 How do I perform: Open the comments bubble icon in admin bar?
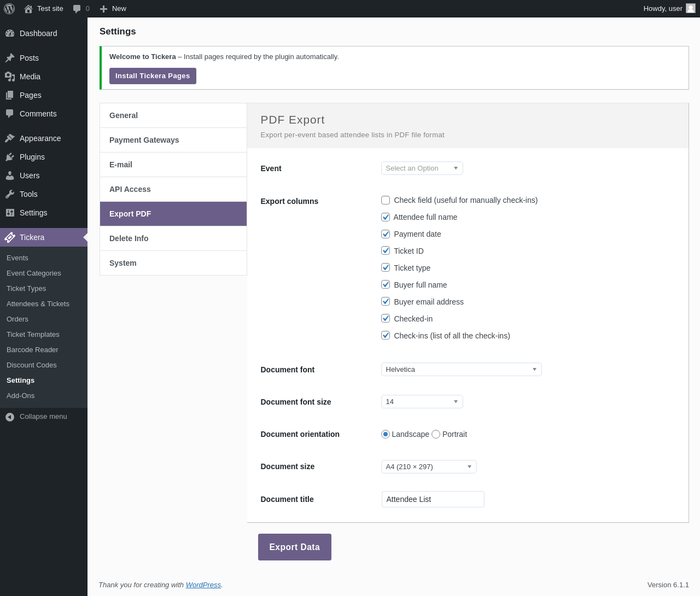77,9
